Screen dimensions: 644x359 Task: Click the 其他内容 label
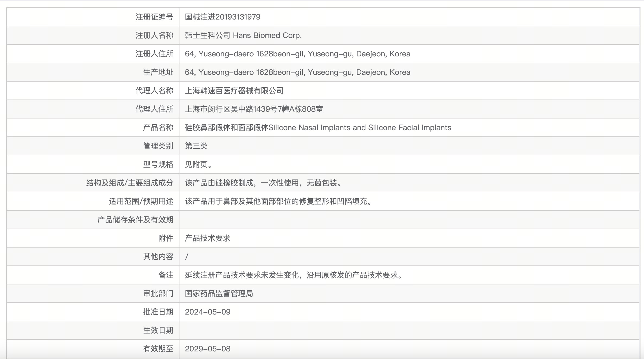coord(158,257)
